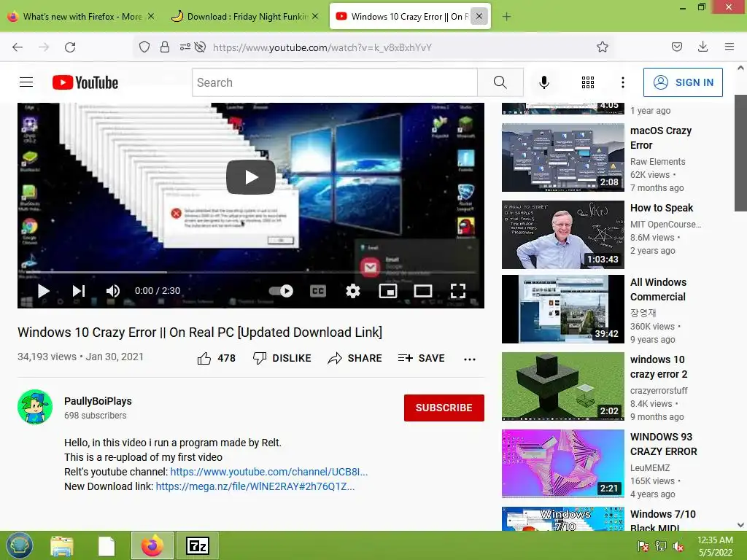
Task: Reload the current page
Action: 70,47
